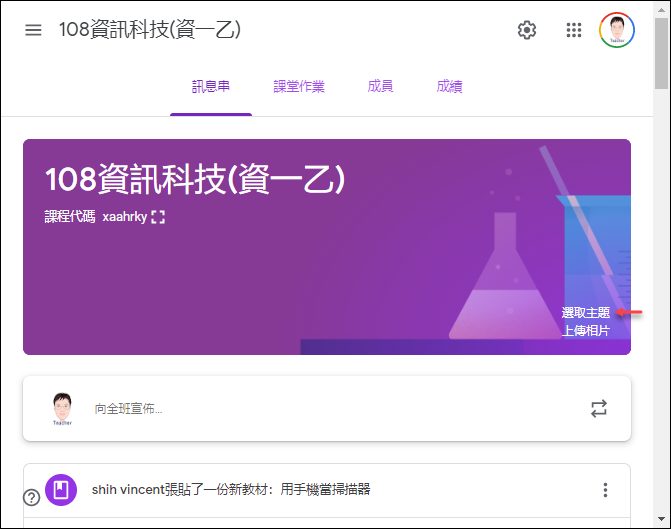Open the more options menu on the 用手機當掃描器 material post

click(x=605, y=490)
